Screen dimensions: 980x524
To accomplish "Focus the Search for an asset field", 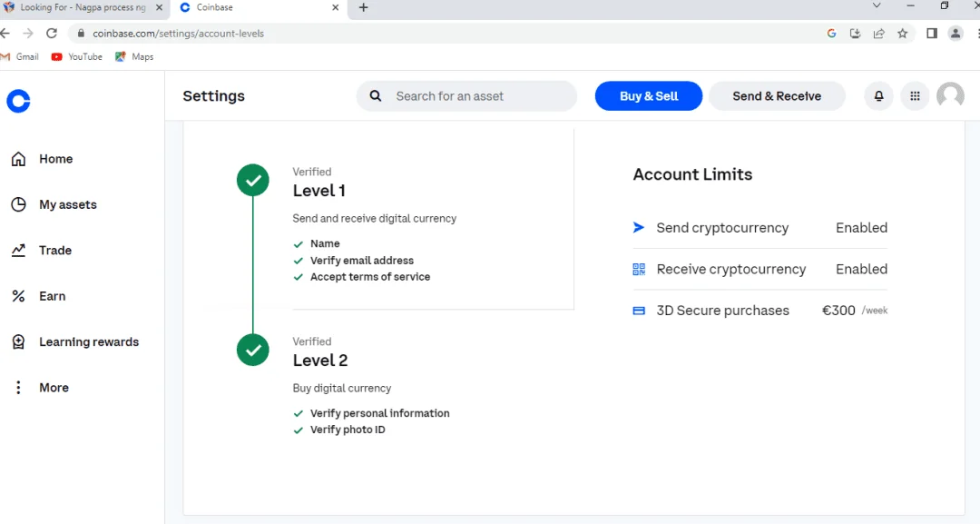I will [x=466, y=95].
